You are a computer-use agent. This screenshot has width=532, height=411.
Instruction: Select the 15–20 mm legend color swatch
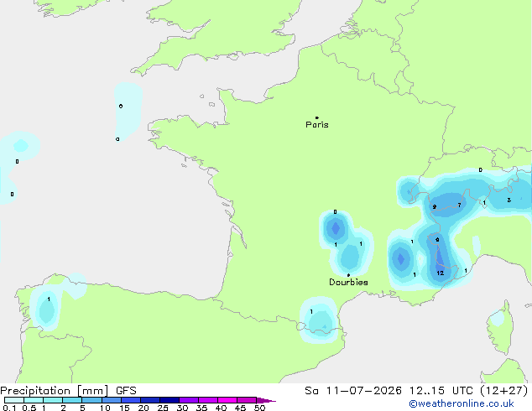tap(130, 400)
